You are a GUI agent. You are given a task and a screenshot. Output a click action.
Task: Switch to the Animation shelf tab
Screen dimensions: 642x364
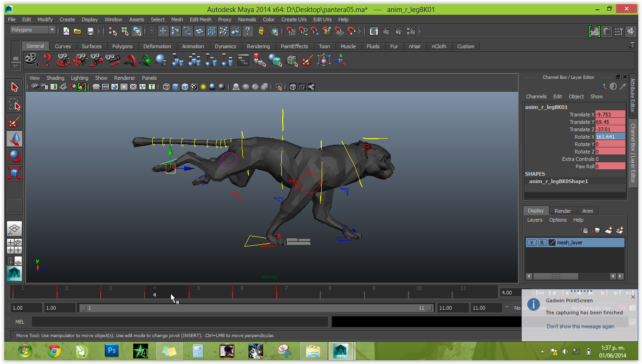pos(193,46)
